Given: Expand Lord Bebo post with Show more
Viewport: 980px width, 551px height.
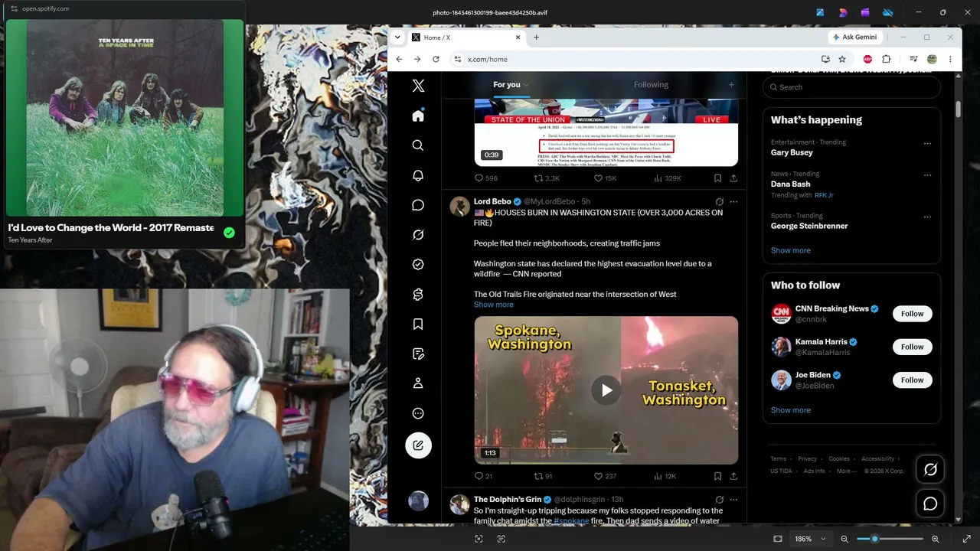Looking at the screenshot, I should tap(494, 305).
